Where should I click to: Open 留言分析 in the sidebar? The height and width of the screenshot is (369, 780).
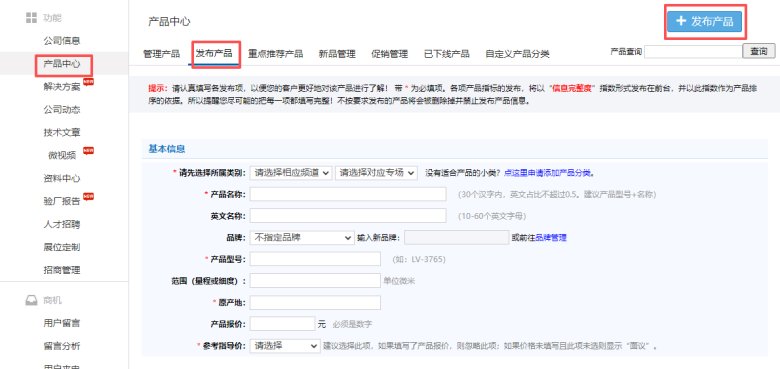point(62,346)
